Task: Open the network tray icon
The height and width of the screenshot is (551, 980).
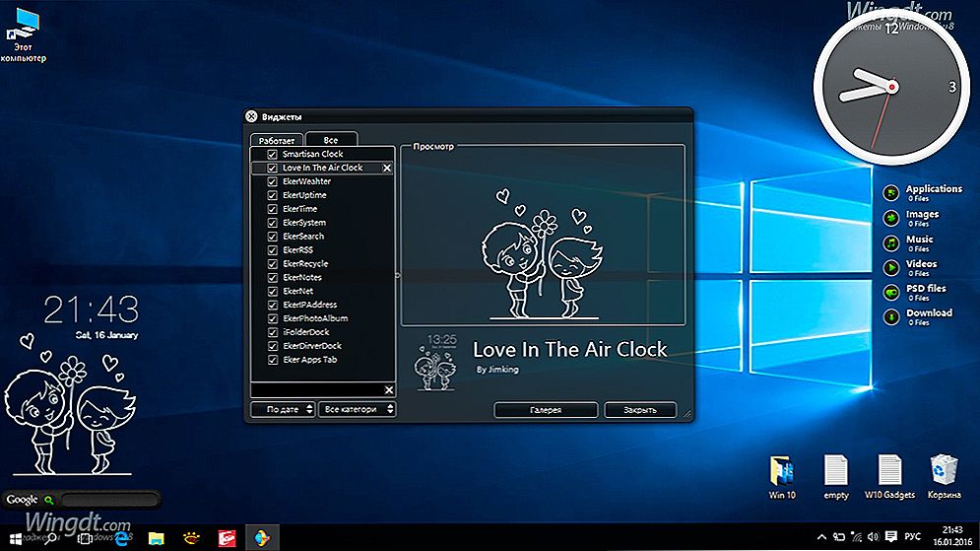Action: (856, 537)
